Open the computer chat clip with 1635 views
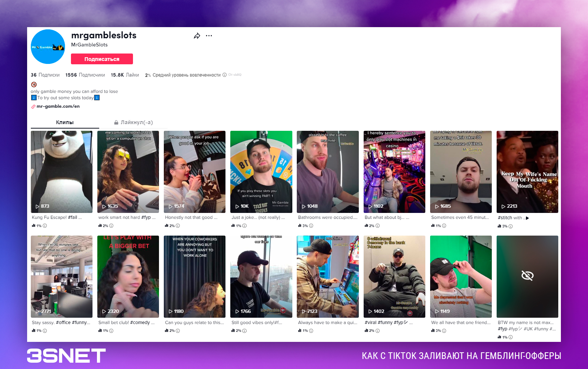Viewport: 588px width, 369px height. tap(128, 172)
